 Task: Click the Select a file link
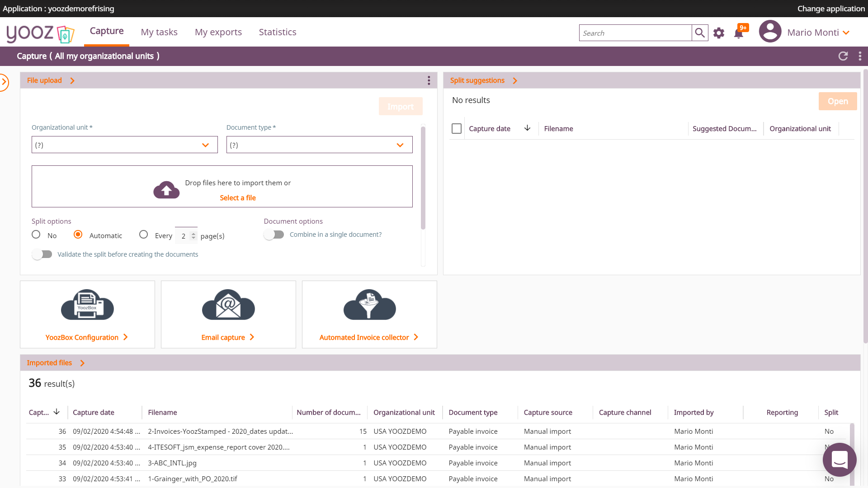[x=238, y=198]
